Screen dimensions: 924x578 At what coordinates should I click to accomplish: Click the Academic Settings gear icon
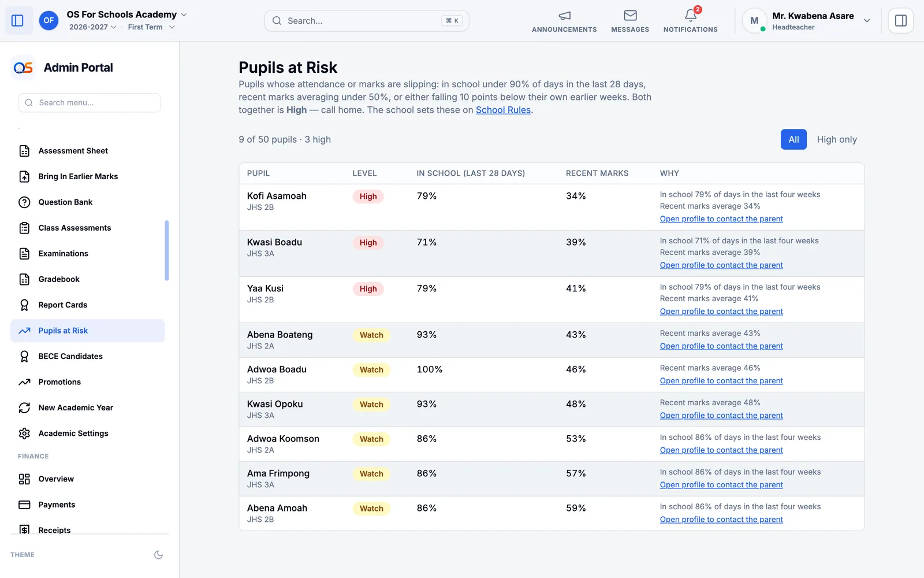point(24,433)
